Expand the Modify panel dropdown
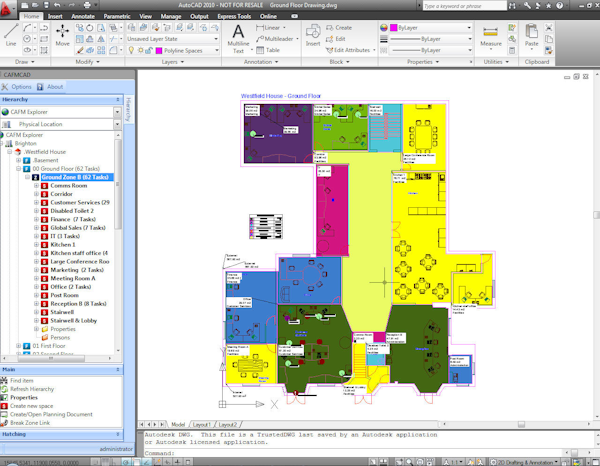 tap(88, 62)
